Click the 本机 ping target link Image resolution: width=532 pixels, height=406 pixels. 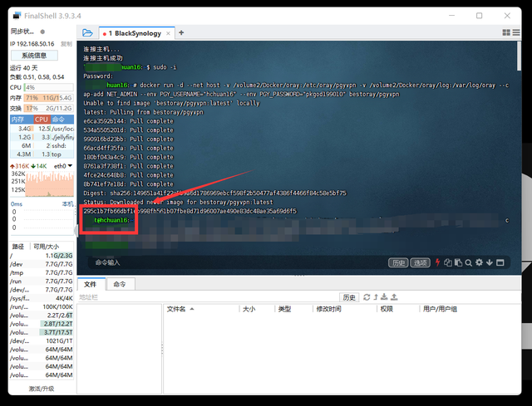67,203
